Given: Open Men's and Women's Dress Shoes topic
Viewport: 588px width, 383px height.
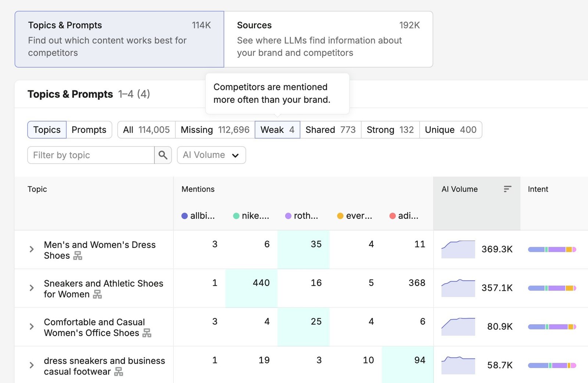Looking at the screenshot, I should [x=100, y=250].
